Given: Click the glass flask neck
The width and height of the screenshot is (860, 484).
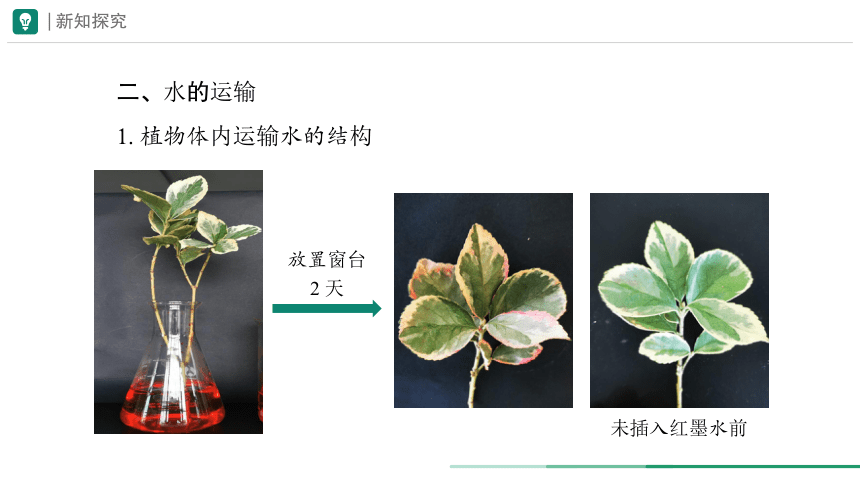Looking at the screenshot, I should click(x=175, y=329).
